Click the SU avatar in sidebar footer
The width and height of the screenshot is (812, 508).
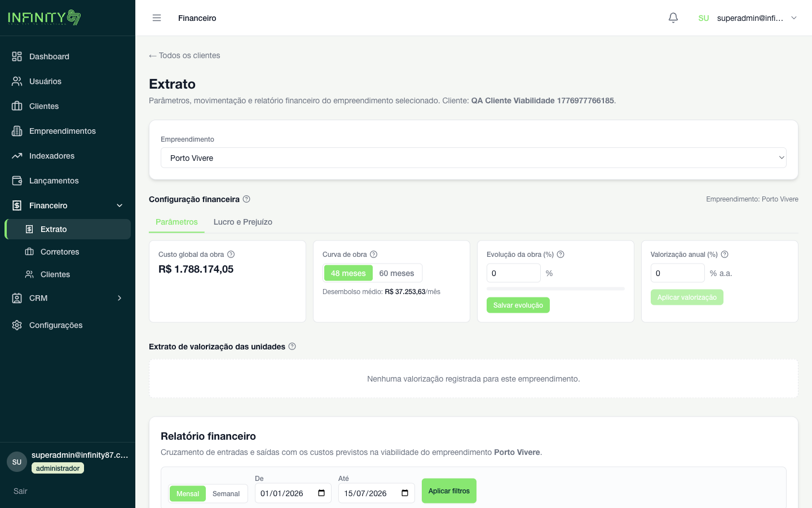click(x=17, y=462)
